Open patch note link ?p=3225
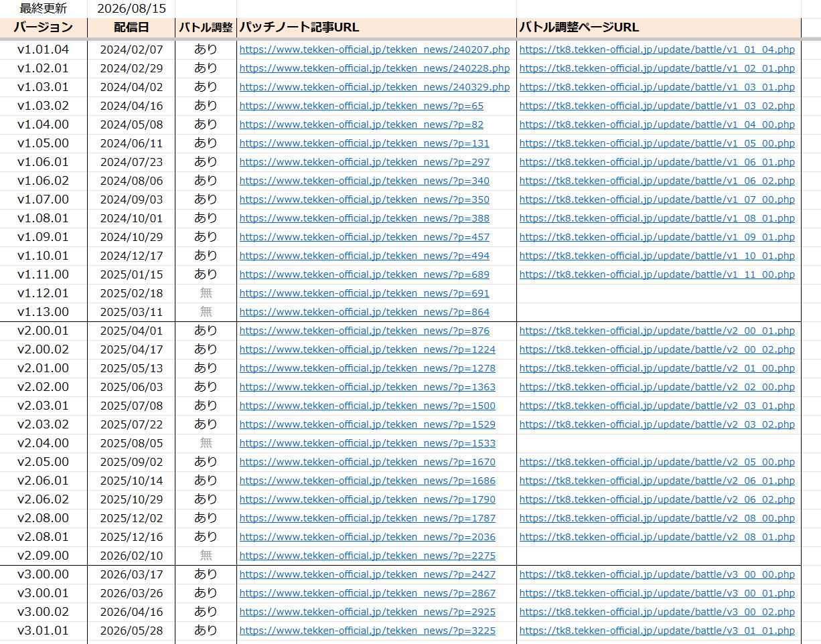The width and height of the screenshot is (821, 644). pyautogui.click(x=368, y=631)
